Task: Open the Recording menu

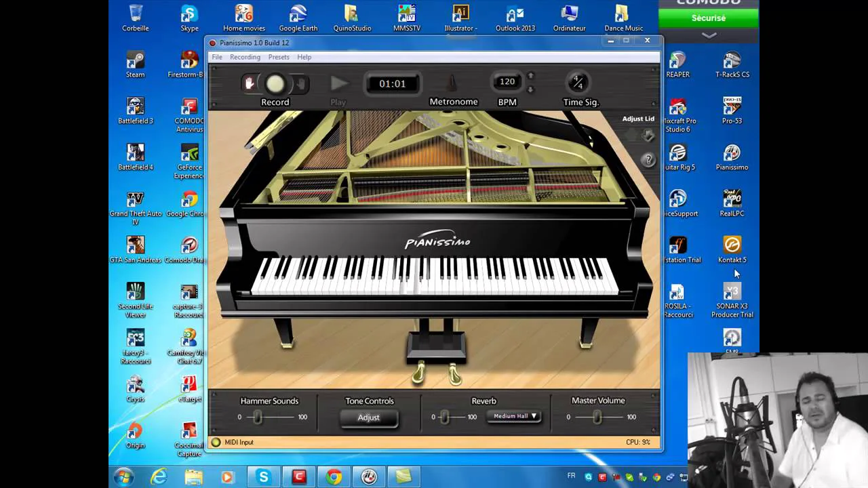Action: coord(245,57)
